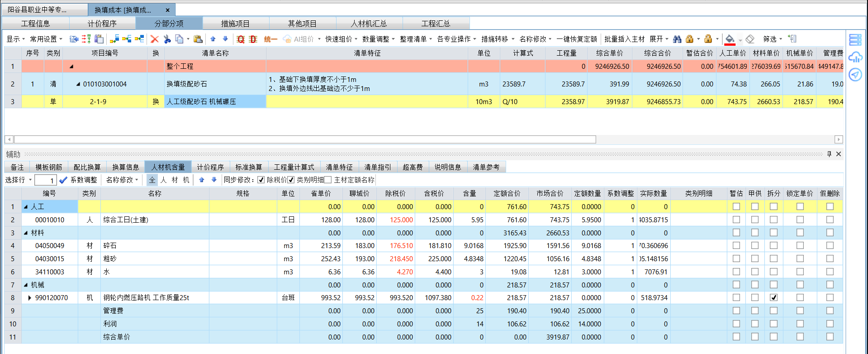Click the second open padlock icon

[708, 39]
